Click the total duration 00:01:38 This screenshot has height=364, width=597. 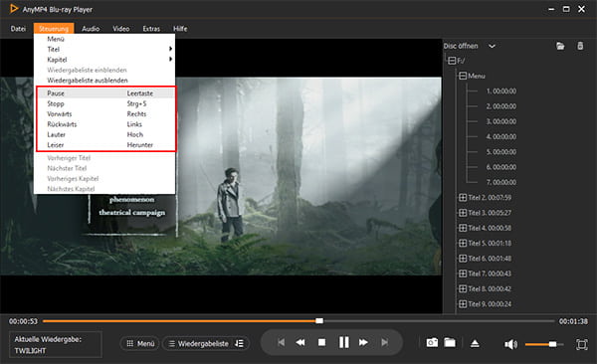point(573,321)
